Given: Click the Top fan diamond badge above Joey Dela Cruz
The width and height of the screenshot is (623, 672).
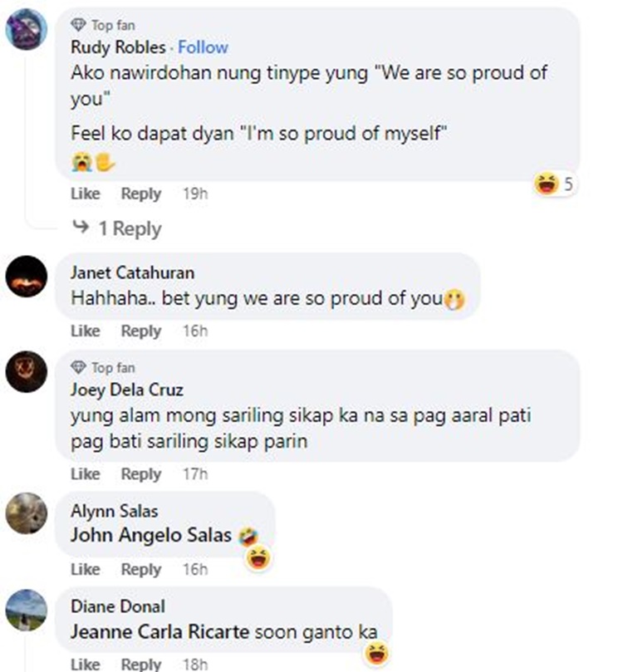Looking at the screenshot, I should tap(79, 367).
